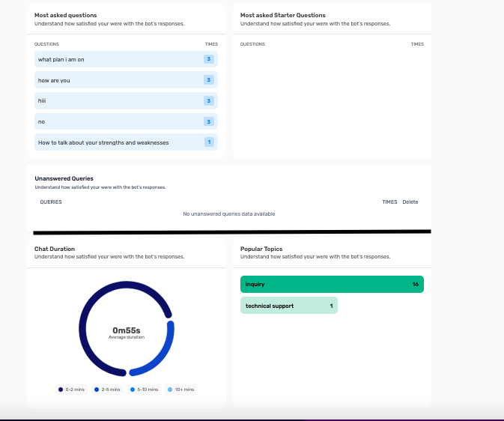Click the 0m55s average duration label
504x421 pixels.
point(126,330)
